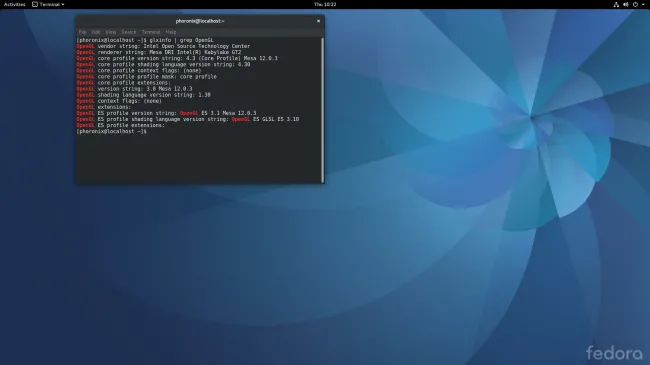Open the Terminal app menu in top bar
Image resolution: width=650 pixels, height=365 pixels.
tap(48, 4)
